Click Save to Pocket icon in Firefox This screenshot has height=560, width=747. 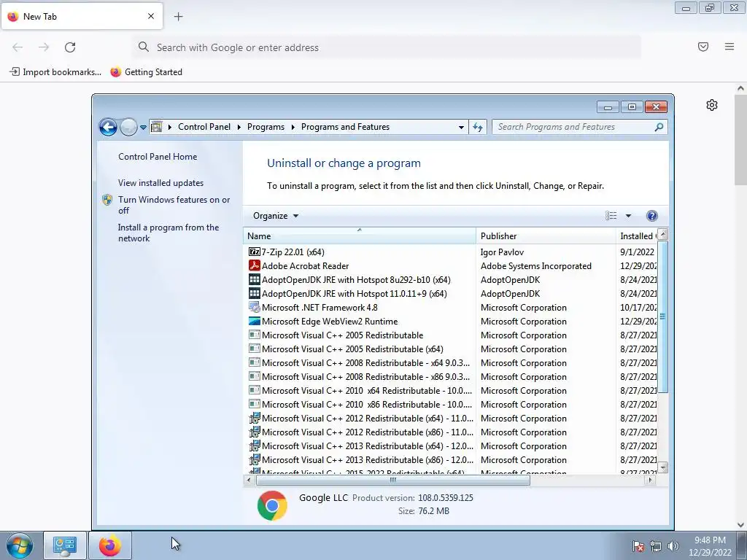pos(703,47)
